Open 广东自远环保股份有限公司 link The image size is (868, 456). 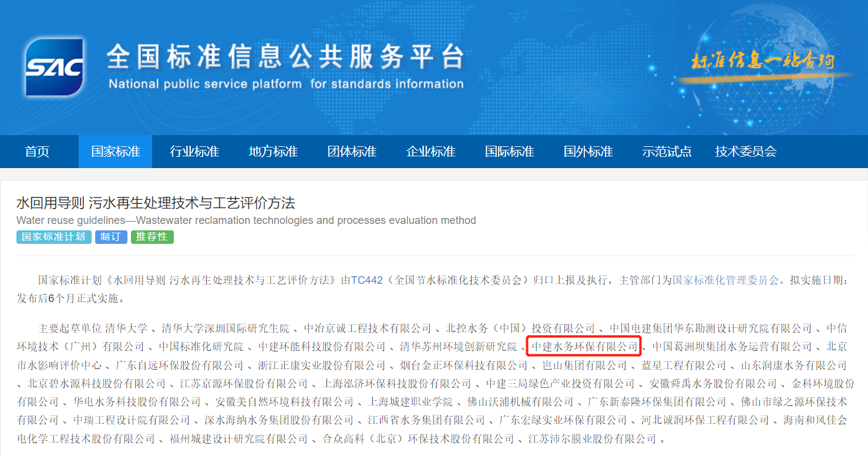pos(179,366)
